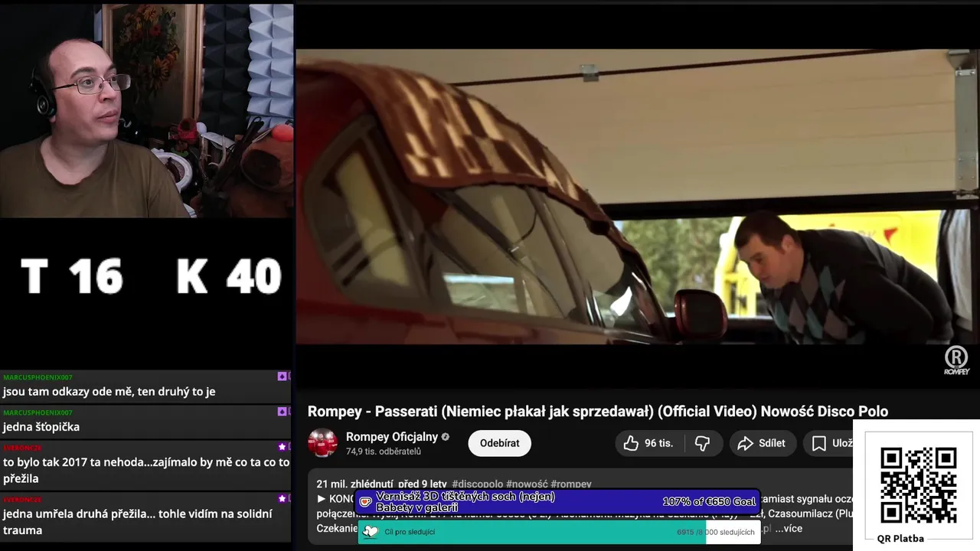Click chat message 'jedna šťopička'

click(41, 427)
